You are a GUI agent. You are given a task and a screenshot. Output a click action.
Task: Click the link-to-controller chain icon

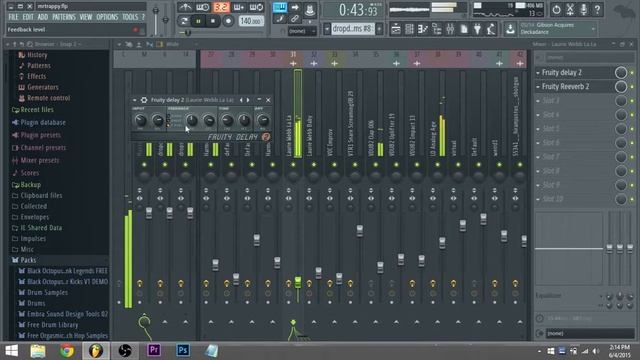[294, 19]
